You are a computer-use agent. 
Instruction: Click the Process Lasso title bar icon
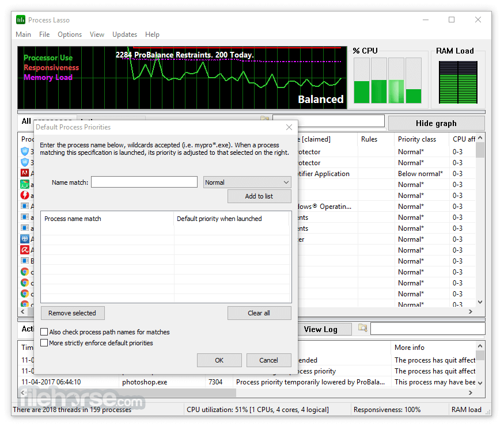pyautogui.click(x=21, y=20)
